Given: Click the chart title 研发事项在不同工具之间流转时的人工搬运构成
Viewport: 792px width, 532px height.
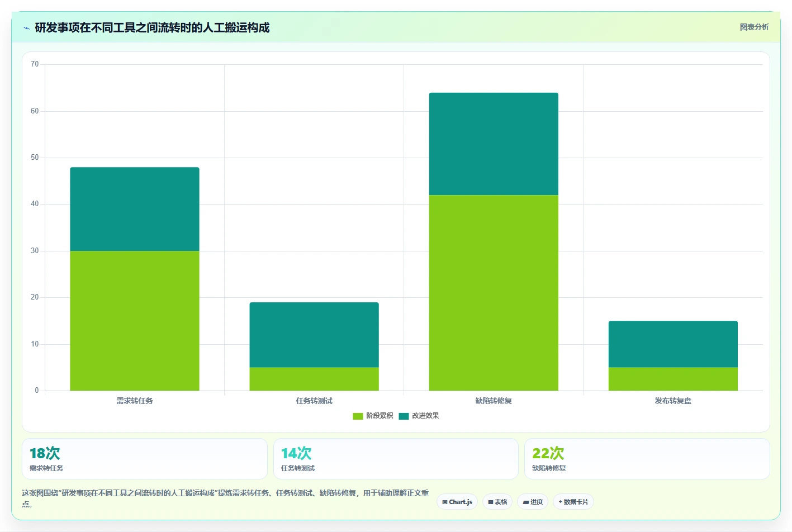Looking at the screenshot, I should point(152,27).
